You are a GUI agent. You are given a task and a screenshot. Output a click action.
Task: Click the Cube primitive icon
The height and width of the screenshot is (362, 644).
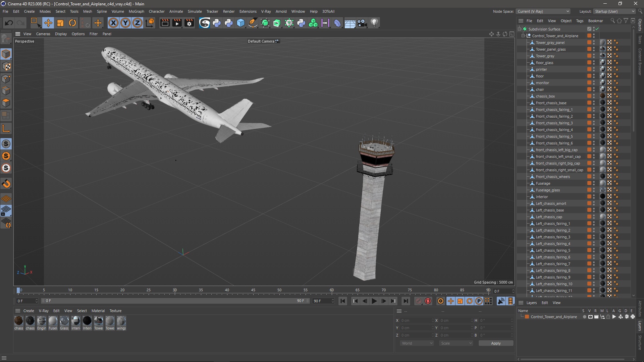[241, 23]
